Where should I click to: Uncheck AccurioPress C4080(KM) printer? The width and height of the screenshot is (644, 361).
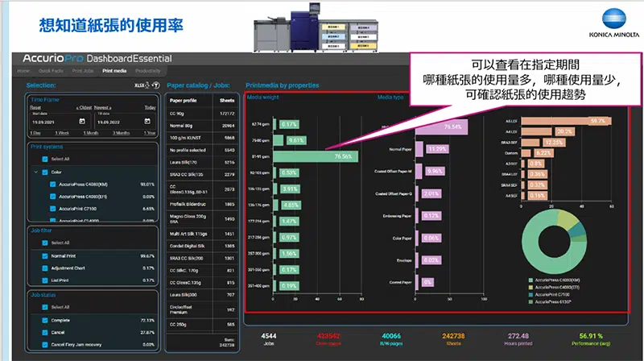coord(52,185)
